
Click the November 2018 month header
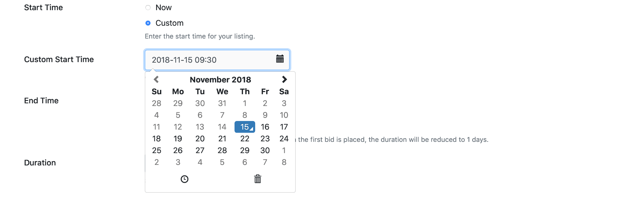point(220,79)
